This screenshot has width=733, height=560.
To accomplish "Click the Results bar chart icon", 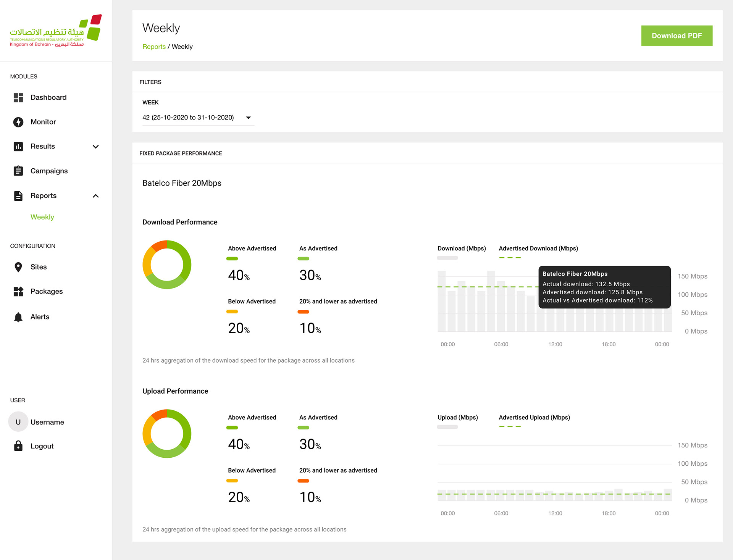I will click(x=18, y=147).
